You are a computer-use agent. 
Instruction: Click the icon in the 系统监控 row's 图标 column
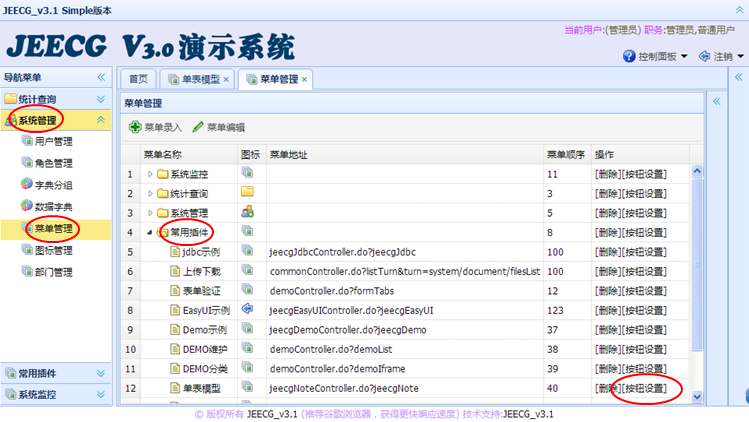[247, 173]
